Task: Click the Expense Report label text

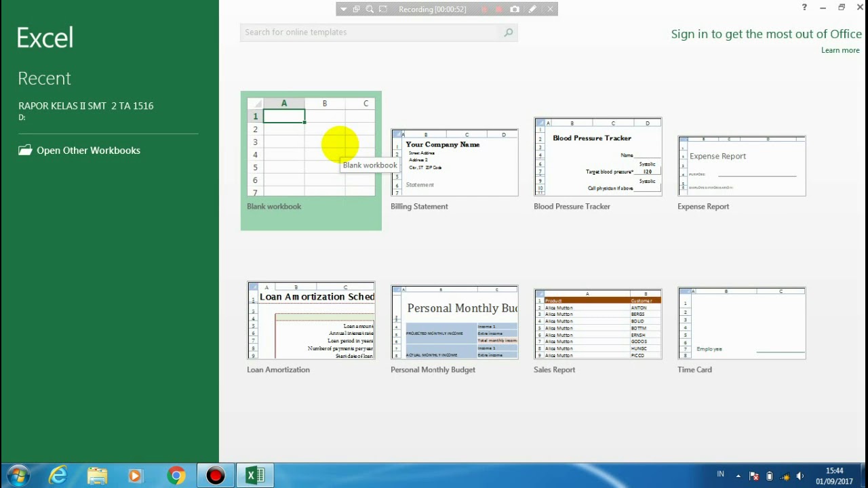Action: [x=703, y=207]
